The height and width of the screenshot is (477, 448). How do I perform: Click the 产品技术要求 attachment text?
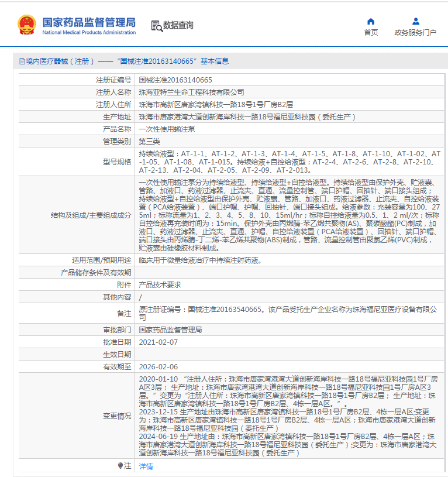click(160, 285)
